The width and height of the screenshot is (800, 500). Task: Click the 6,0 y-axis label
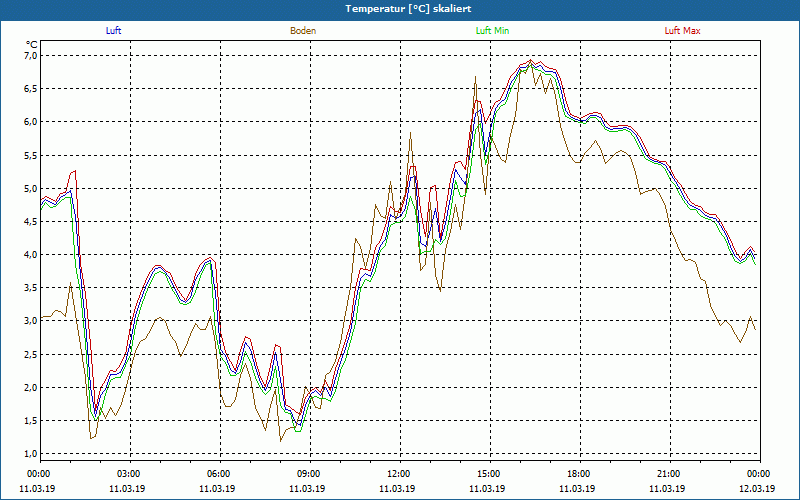click(x=31, y=121)
